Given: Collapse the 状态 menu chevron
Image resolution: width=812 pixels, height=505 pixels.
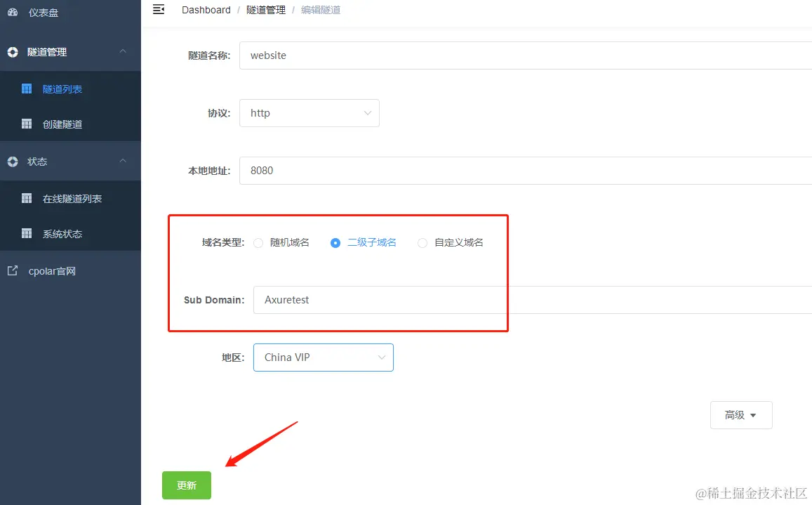Looking at the screenshot, I should coord(123,162).
